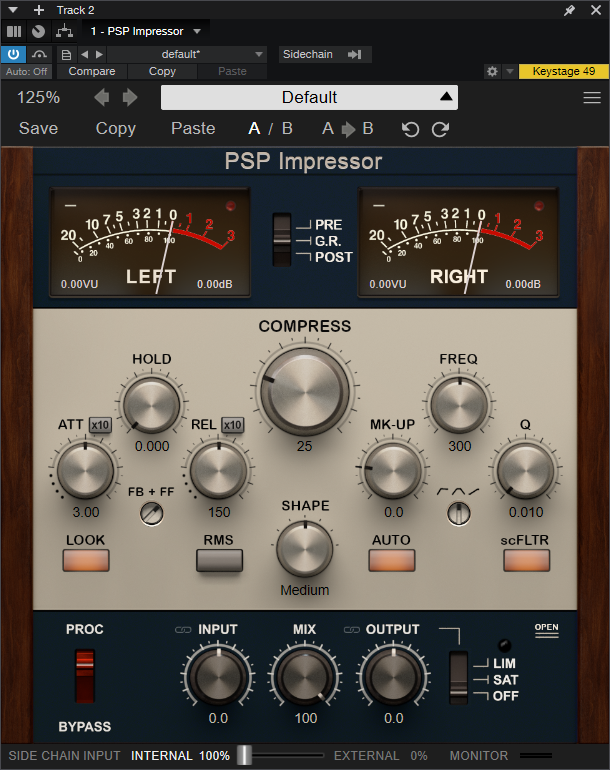Pin the plugin window

pyautogui.click(x=569, y=10)
